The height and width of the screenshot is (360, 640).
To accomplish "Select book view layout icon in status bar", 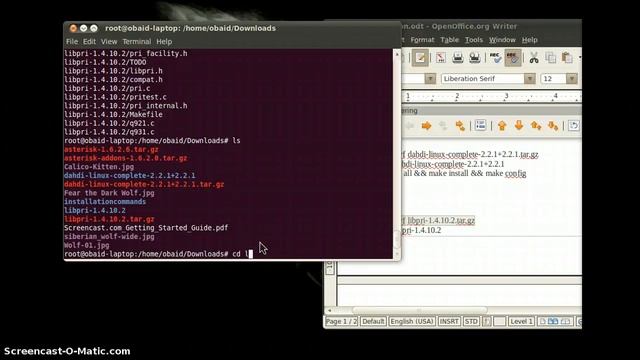I will tap(566, 322).
